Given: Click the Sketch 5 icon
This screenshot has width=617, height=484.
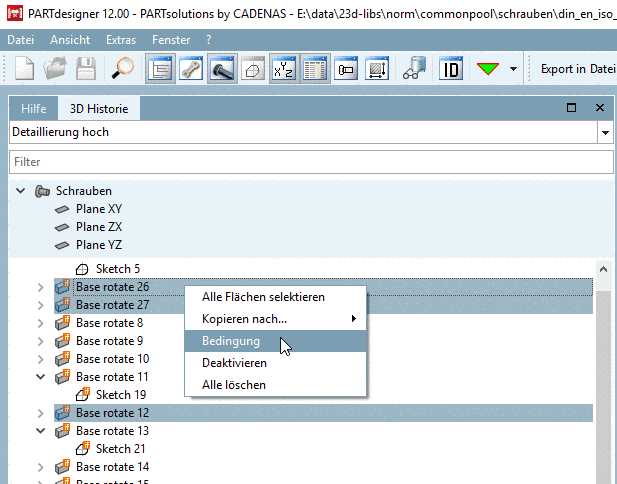Looking at the screenshot, I should pos(82,270).
